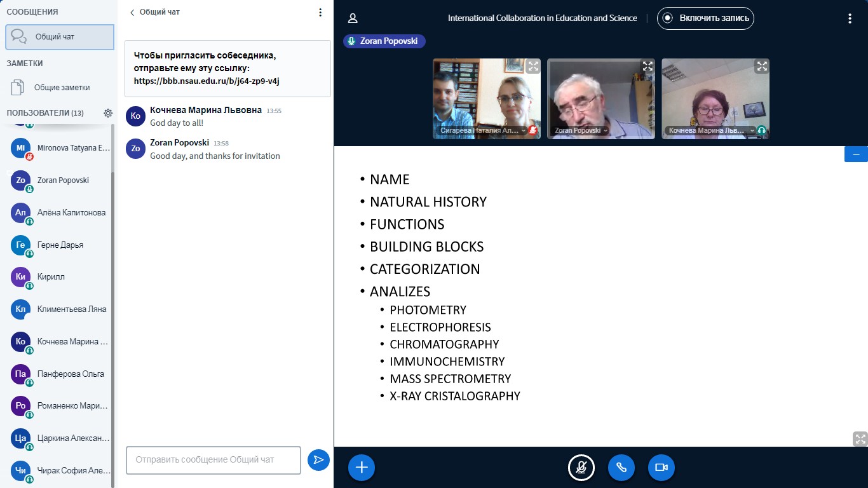Screen dimensions: 868x488
Task: Open the top-right three-dot options menu
Action: pyautogui.click(x=850, y=18)
